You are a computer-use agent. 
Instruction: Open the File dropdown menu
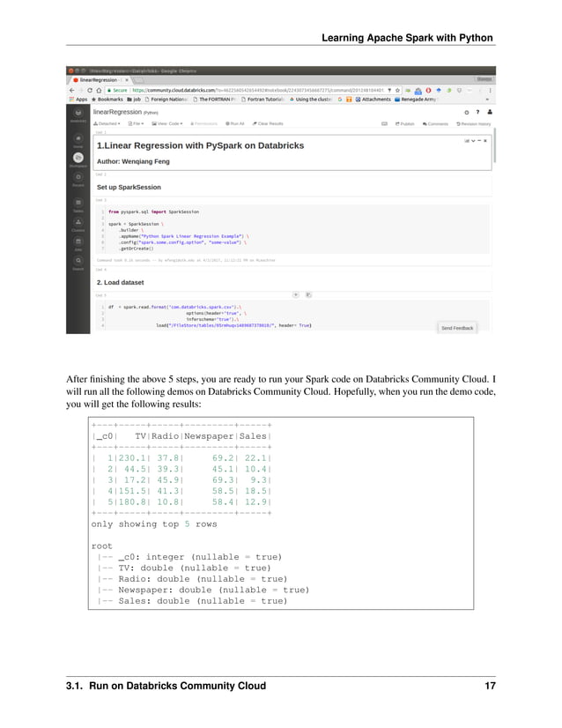point(136,124)
